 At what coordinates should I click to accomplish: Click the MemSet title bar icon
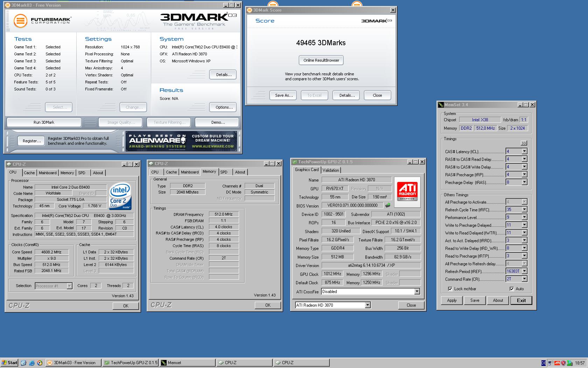tap(441, 105)
